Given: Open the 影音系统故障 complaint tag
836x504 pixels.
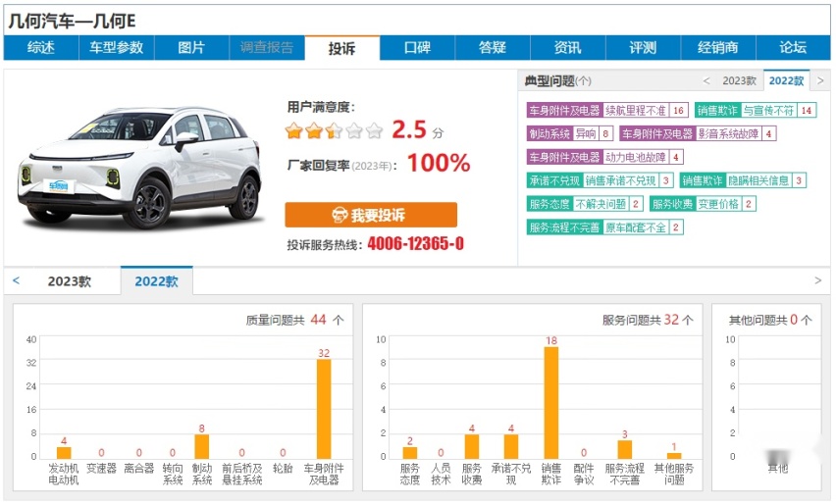Looking at the screenshot, I should tap(698, 133).
